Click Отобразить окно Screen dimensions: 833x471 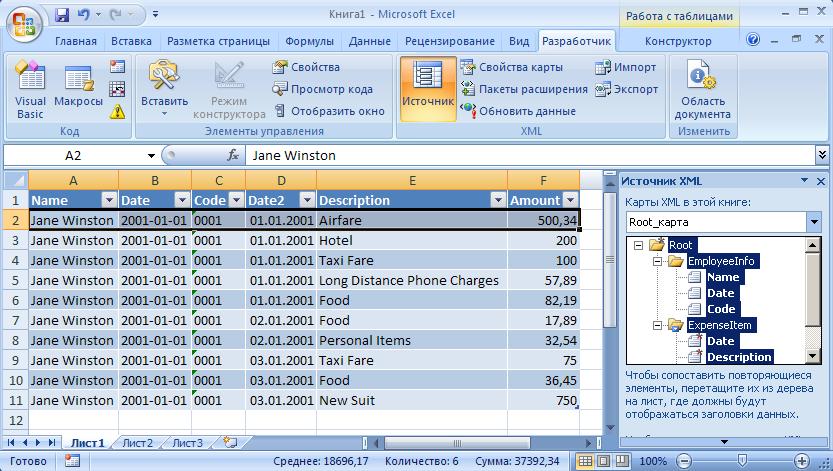329,111
